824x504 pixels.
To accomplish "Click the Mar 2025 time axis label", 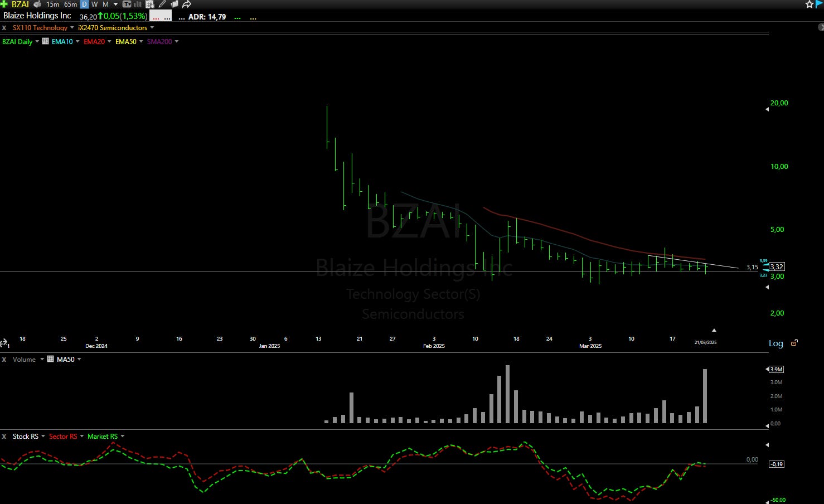I will [590, 346].
